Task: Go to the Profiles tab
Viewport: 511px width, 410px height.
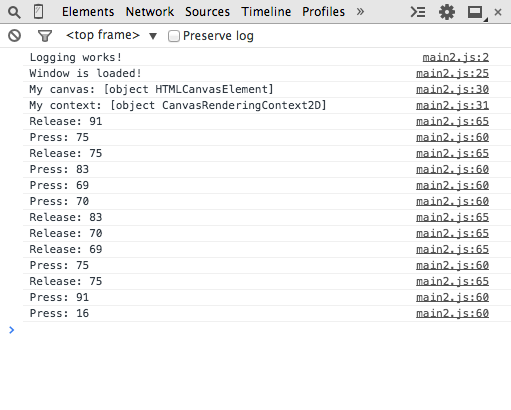Action: (323, 12)
